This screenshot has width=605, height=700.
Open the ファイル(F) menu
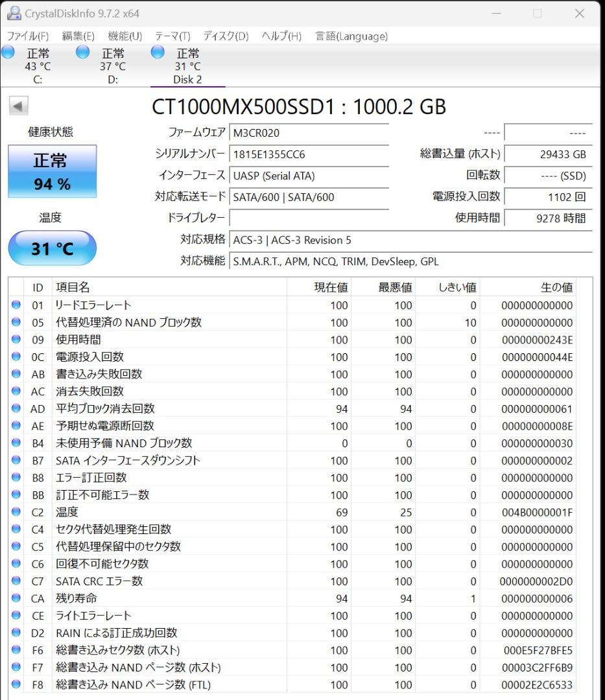pyautogui.click(x=28, y=36)
